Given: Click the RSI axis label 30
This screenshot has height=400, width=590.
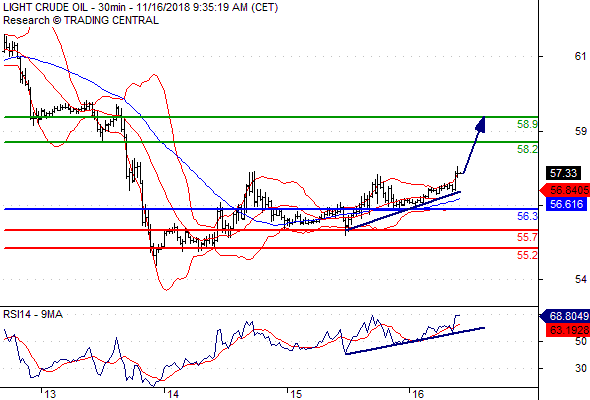Looking at the screenshot, I should (x=581, y=368).
